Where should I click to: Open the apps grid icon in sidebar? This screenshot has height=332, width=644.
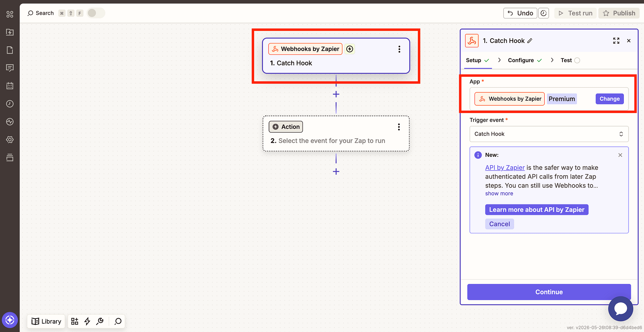10,14
